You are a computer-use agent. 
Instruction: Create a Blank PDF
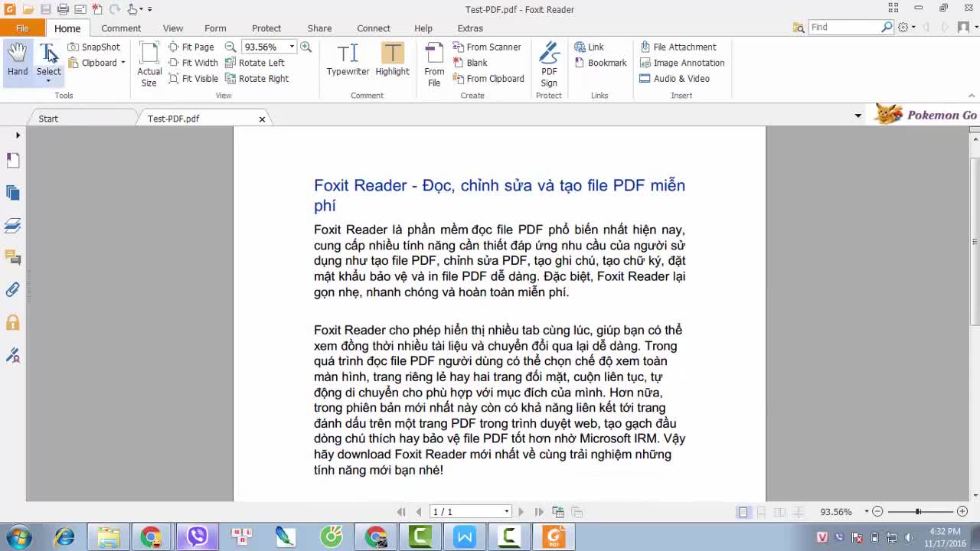[470, 63]
